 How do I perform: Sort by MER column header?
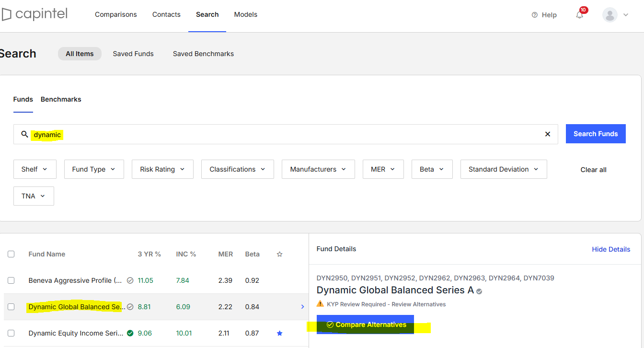tap(226, 254)
